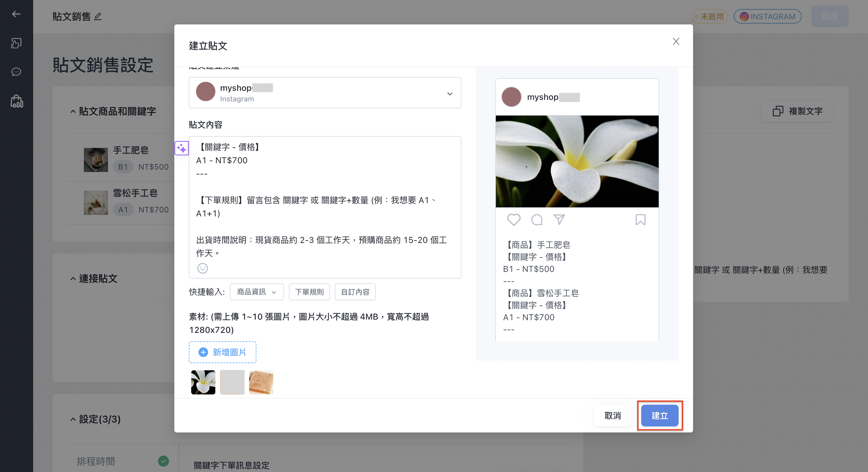Click the flower photo in the post preview
Image resolution: width=868 pixels, height=472 pixels.
tap(577, 161)
